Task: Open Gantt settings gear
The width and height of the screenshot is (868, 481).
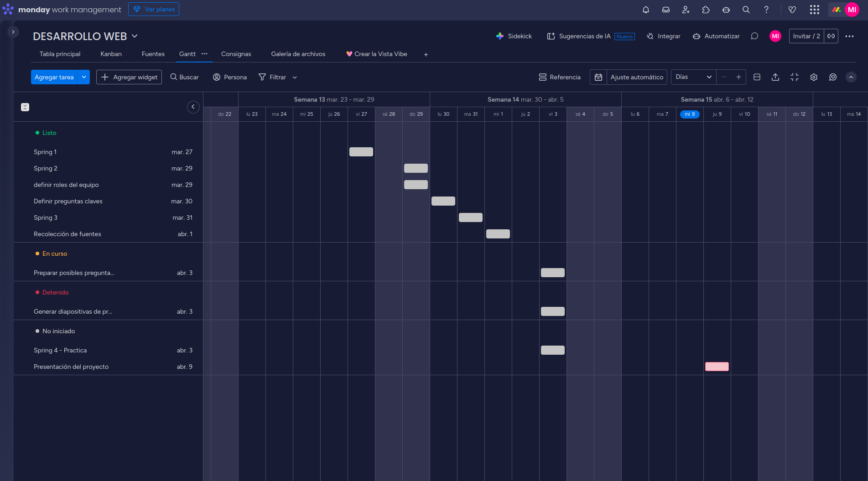Action: (x=814, y=77)
